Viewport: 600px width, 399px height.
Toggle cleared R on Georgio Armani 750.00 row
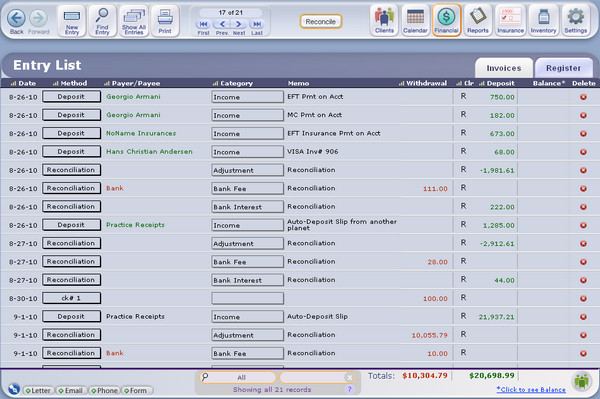pyautogui.click(x=463, y=96)
